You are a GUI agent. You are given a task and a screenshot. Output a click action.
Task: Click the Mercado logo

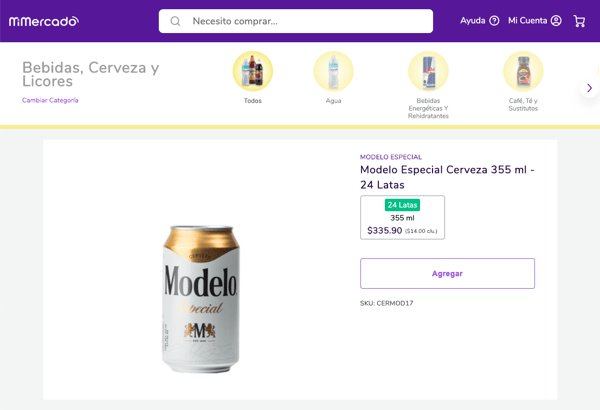(x=44, y=21)
